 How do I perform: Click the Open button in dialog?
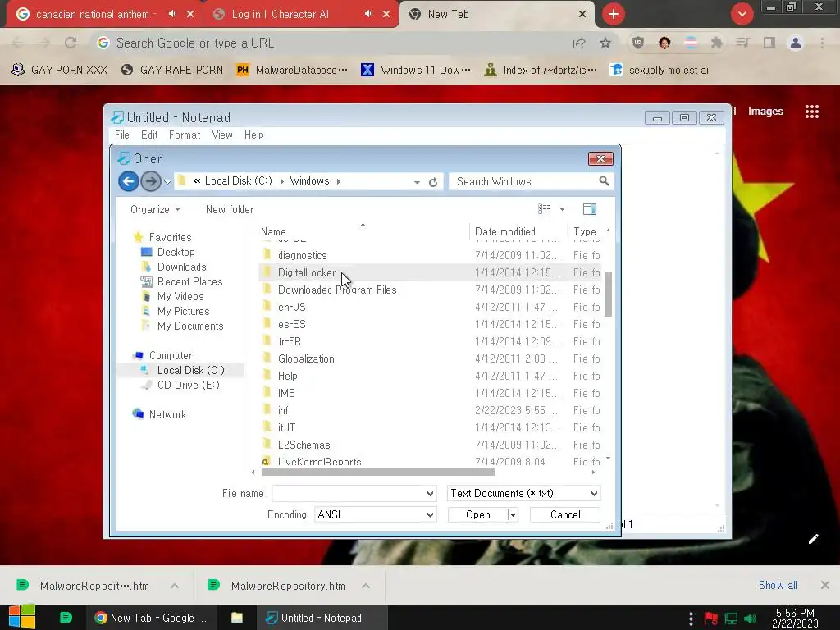[x=478, y=515]
